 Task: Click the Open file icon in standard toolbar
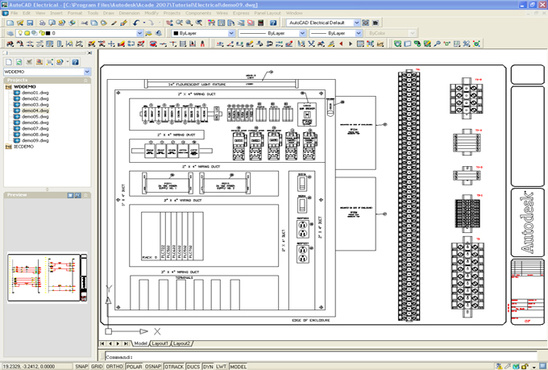click(x=20, y=23)
